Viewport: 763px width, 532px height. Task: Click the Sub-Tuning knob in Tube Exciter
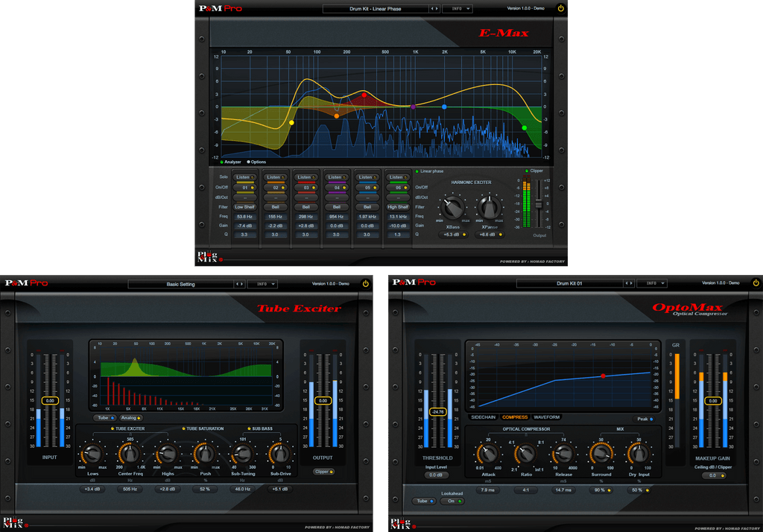[242, 455]
